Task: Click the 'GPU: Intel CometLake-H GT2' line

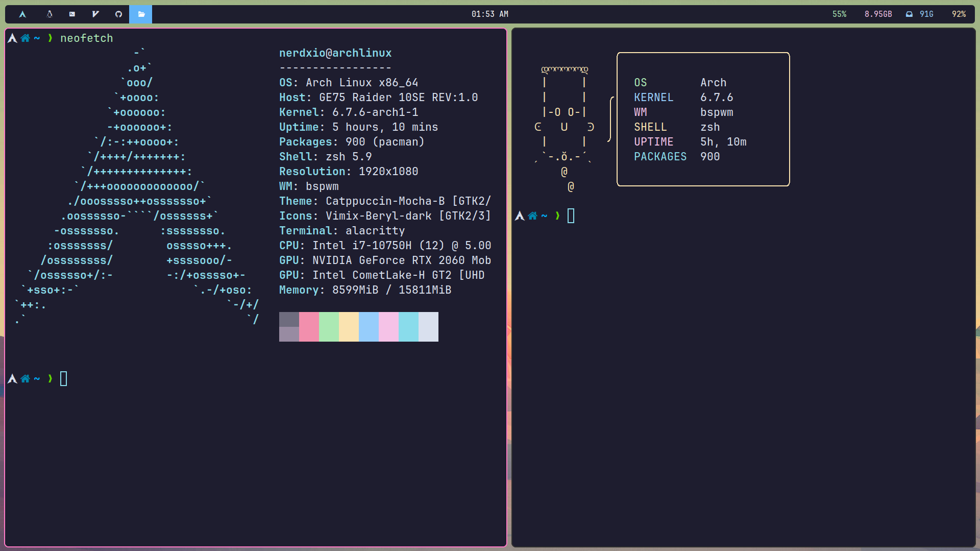Action: (382, 275)
